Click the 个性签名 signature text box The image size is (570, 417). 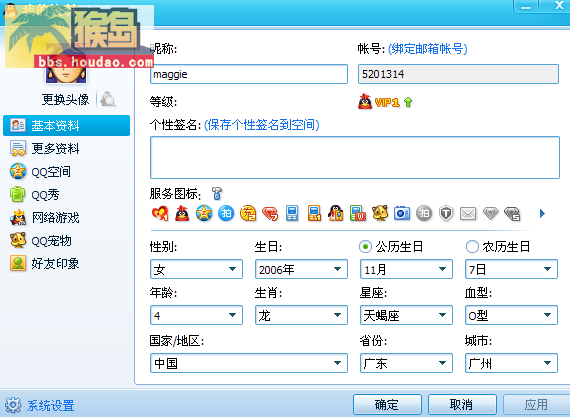click(x=355, y=157)
